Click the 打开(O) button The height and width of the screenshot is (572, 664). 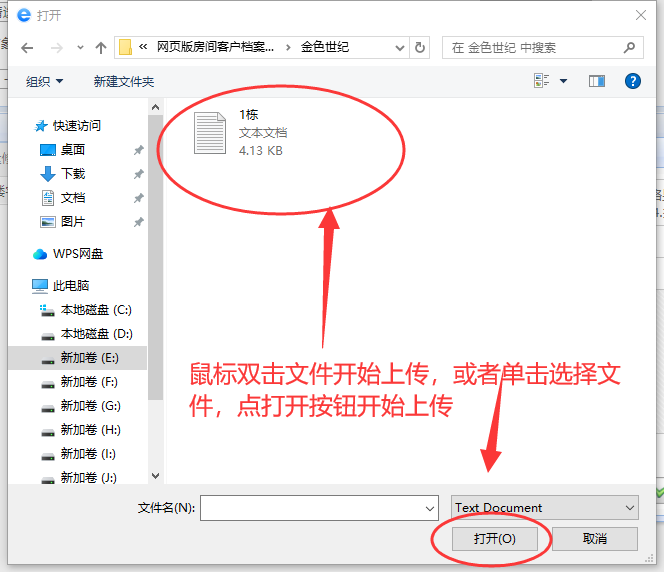point(495,538)
